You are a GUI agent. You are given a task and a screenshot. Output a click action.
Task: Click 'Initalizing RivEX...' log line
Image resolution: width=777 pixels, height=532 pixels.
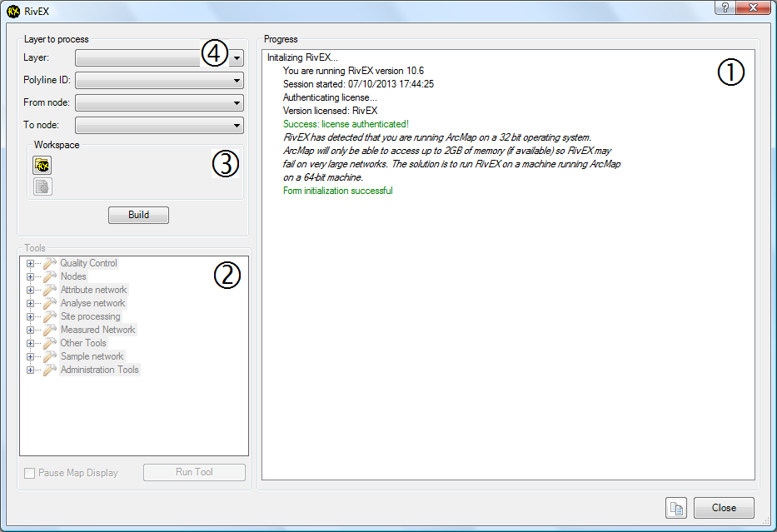302,57
